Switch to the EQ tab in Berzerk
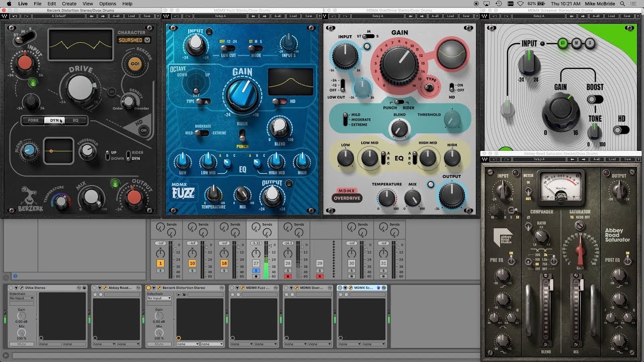Screen dimensions: 644x362 tap(75, 121)
